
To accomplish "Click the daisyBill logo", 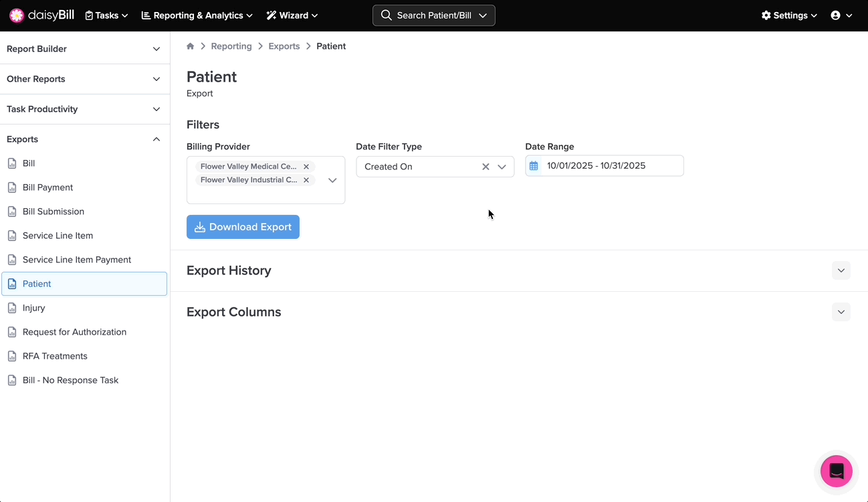I will pyautogui.click(x=41, y=15).
